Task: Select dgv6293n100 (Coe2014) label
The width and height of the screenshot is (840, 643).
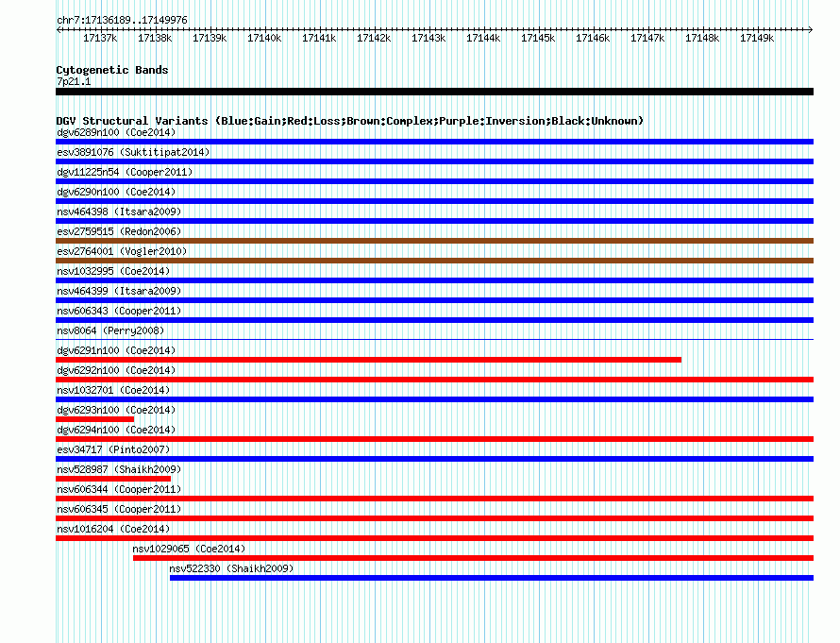Action: pos(116,410)
